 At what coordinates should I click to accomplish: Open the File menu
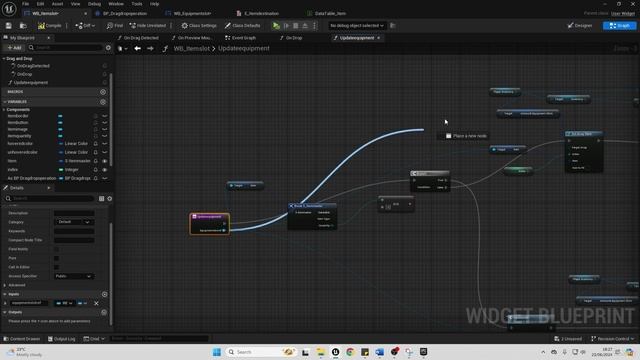25,4
